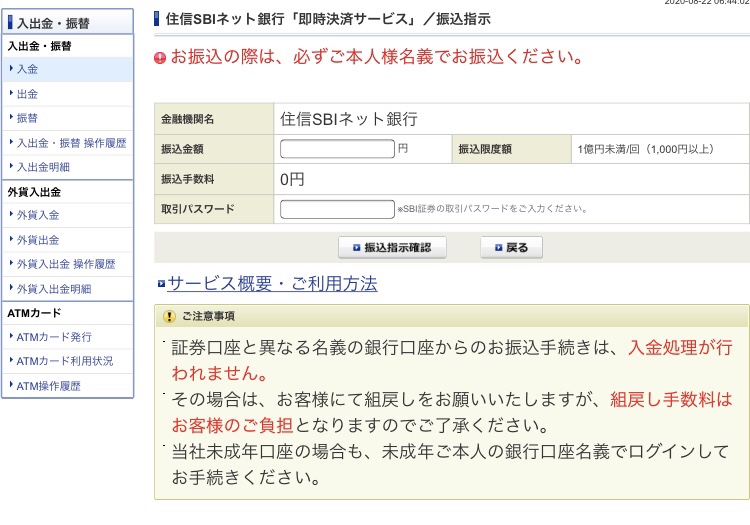Image resolution: width=750 pixels, height=525 pixels.
Task: View 入出金明細 in the sidebar
Action: (x=43, y=167)
